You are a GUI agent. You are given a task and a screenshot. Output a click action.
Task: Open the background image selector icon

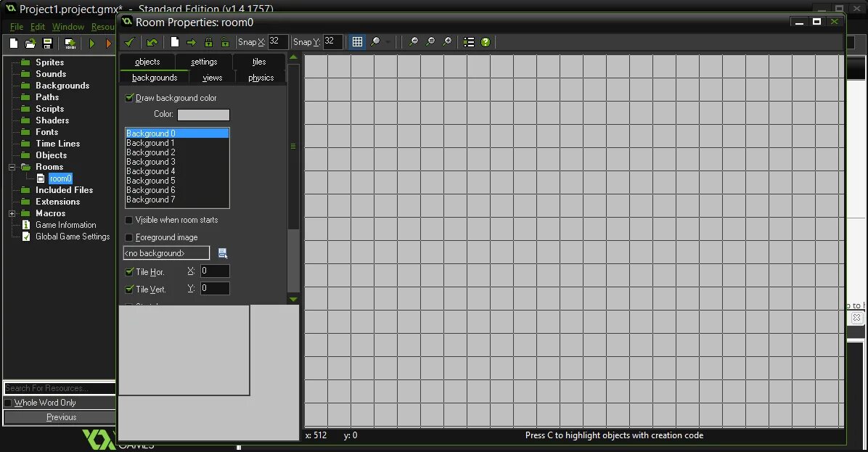(x=222, y=252)
